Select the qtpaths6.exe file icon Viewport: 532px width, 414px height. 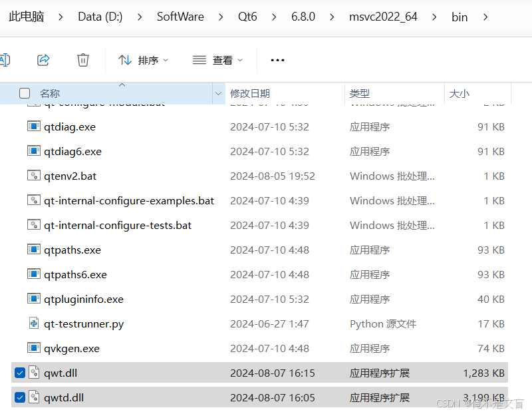(x=34, y=274)
